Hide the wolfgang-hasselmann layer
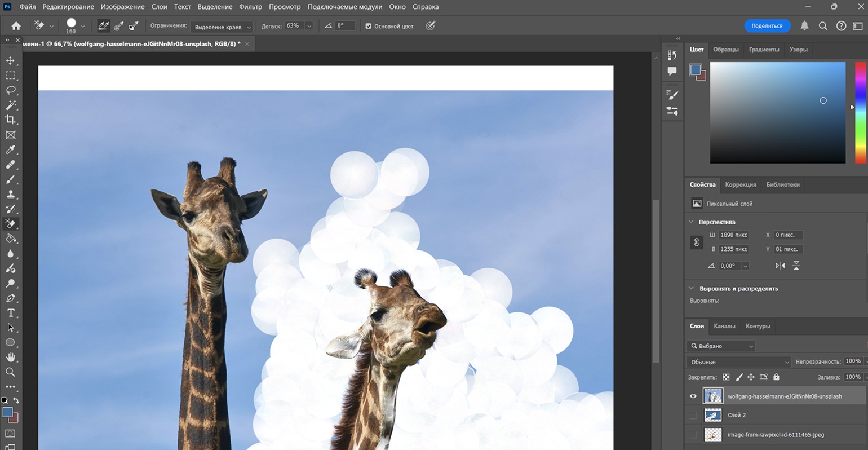The height and width of the screenshot is (450, 868). (x=693, y=396)
